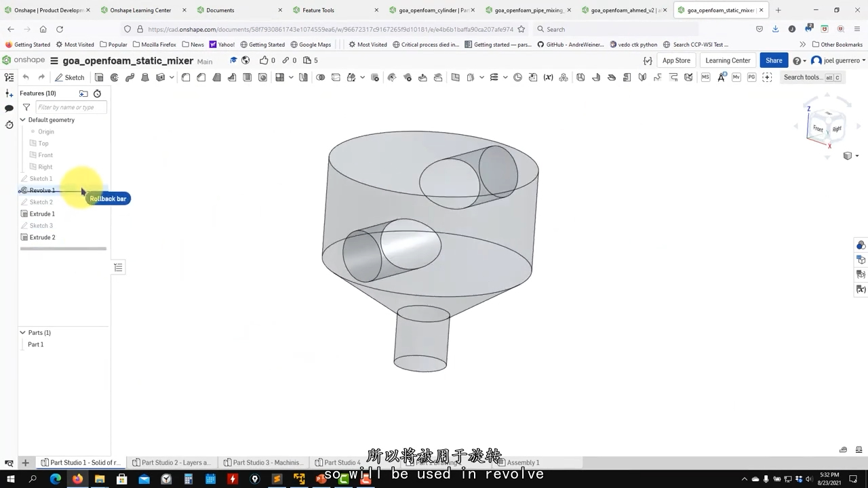Select the Sweep tool icon
Screen dimensions: 868x488
(130, 77)
